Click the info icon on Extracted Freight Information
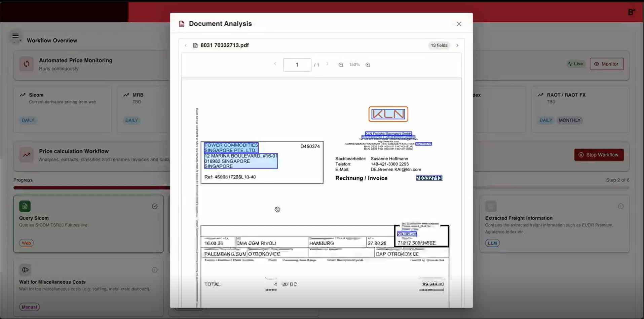 [620, 206]
